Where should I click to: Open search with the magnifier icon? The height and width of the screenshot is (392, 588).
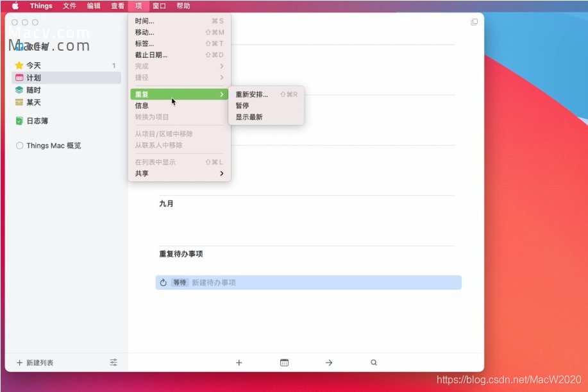click(374, 362)
